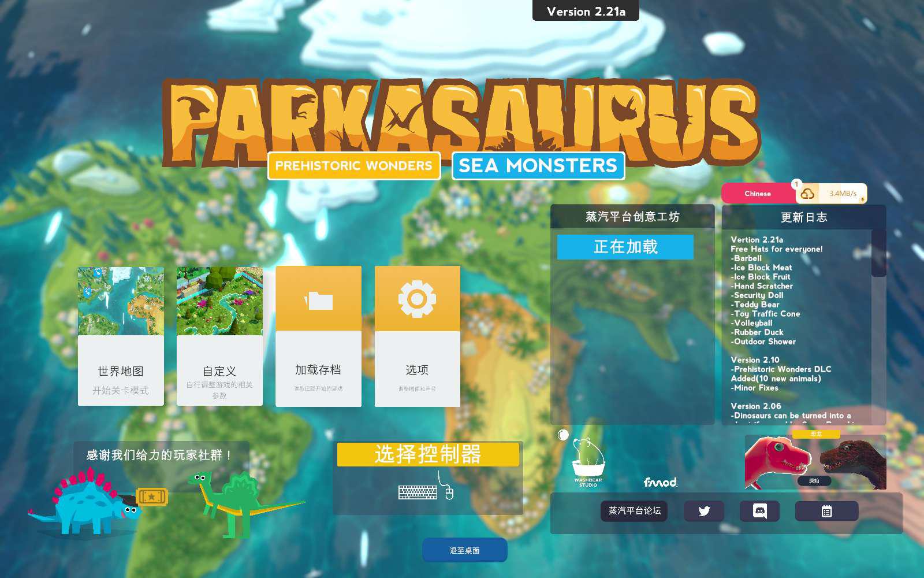
Task: Click changelog line "-Minor Fixes"
Action: (754, 388)
